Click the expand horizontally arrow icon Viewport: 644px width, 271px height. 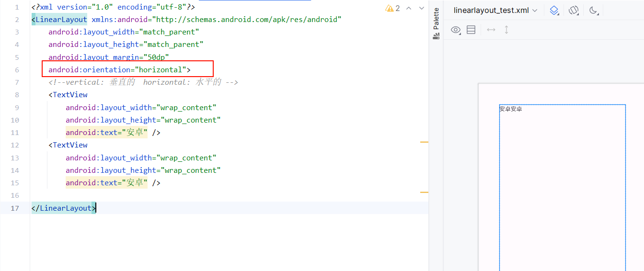click(x=491, y=30)
